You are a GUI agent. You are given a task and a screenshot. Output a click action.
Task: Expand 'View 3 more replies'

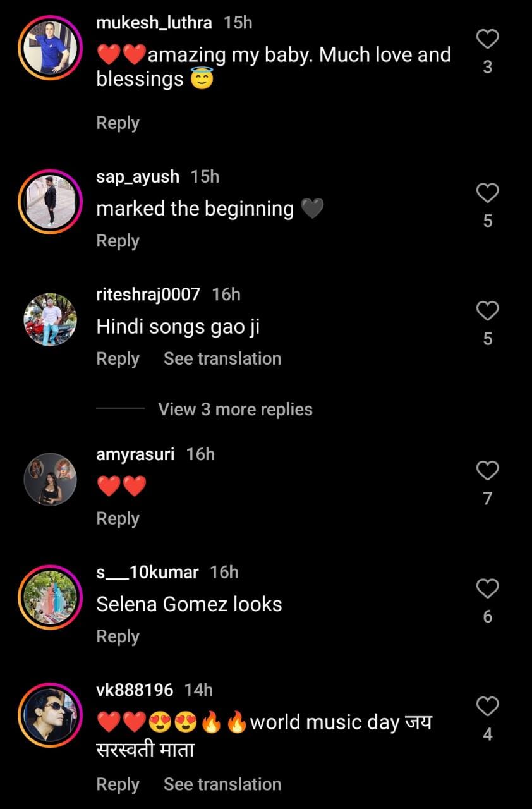click(x=235, y=410)
